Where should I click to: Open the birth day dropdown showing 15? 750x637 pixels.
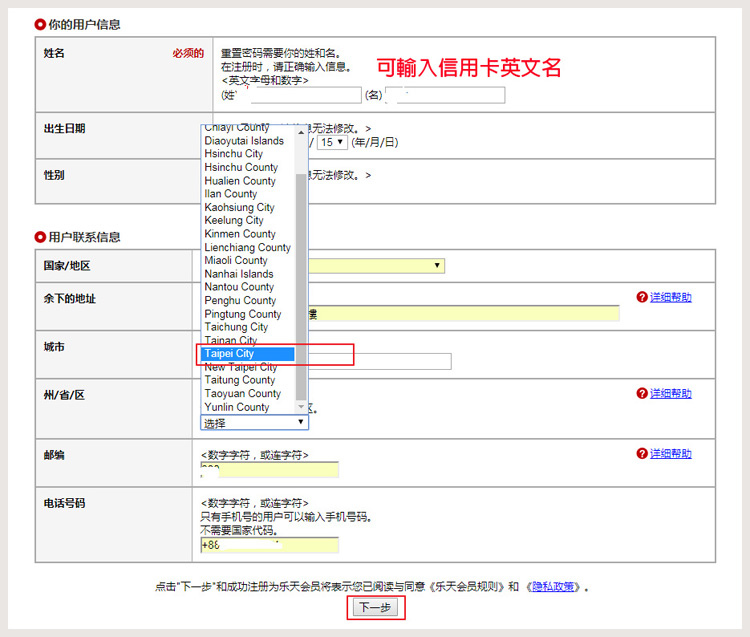pyautogui.click(x=332, y=142)
